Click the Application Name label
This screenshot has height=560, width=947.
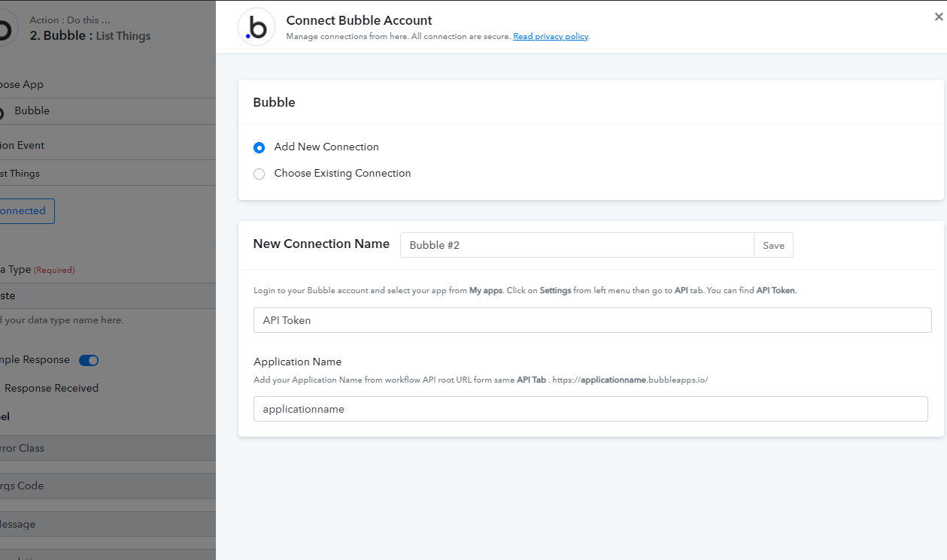point(297,362)
